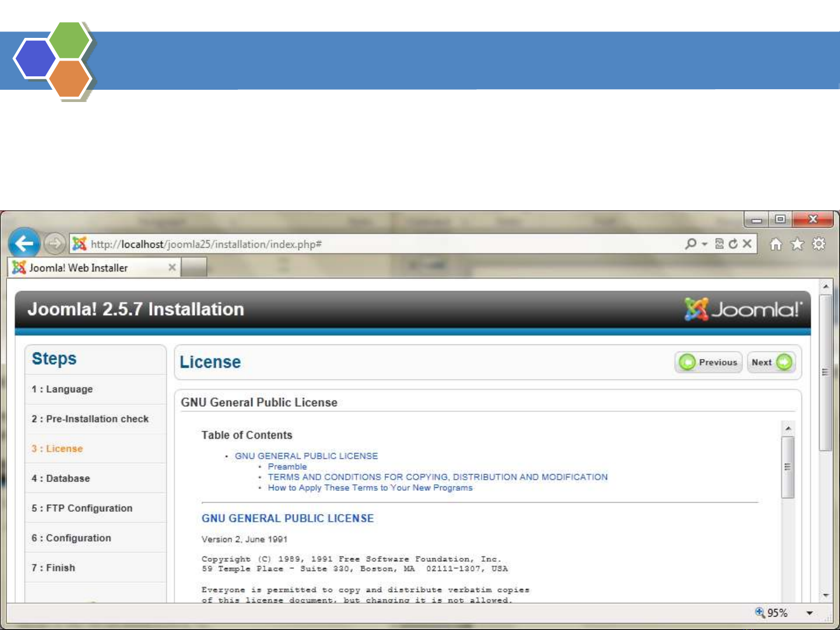
Task: Click the Previous button
Action: (x=709, y=362)
